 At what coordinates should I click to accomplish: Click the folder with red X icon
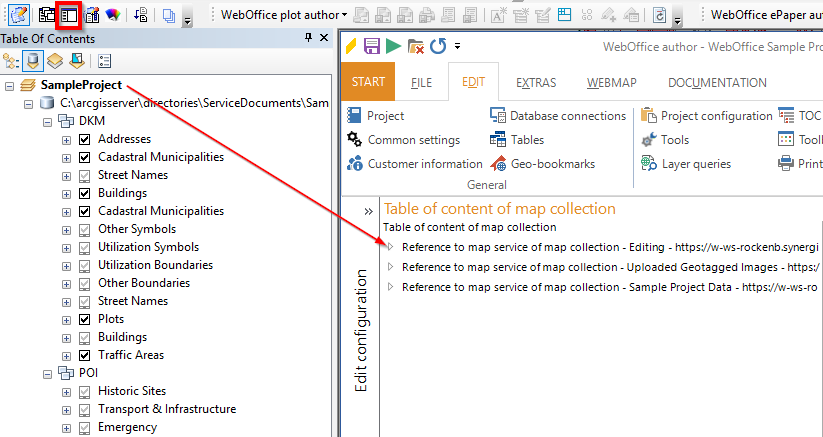pos(415,47)
